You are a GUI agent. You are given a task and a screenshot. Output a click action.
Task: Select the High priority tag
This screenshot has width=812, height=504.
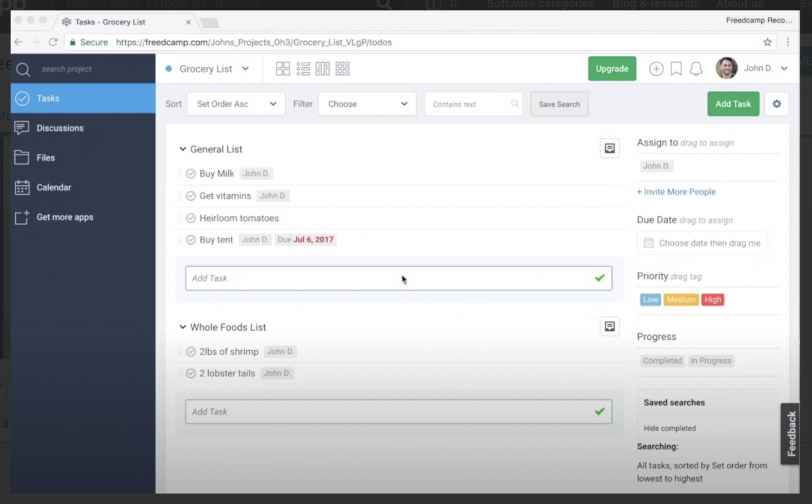point(712,300)
